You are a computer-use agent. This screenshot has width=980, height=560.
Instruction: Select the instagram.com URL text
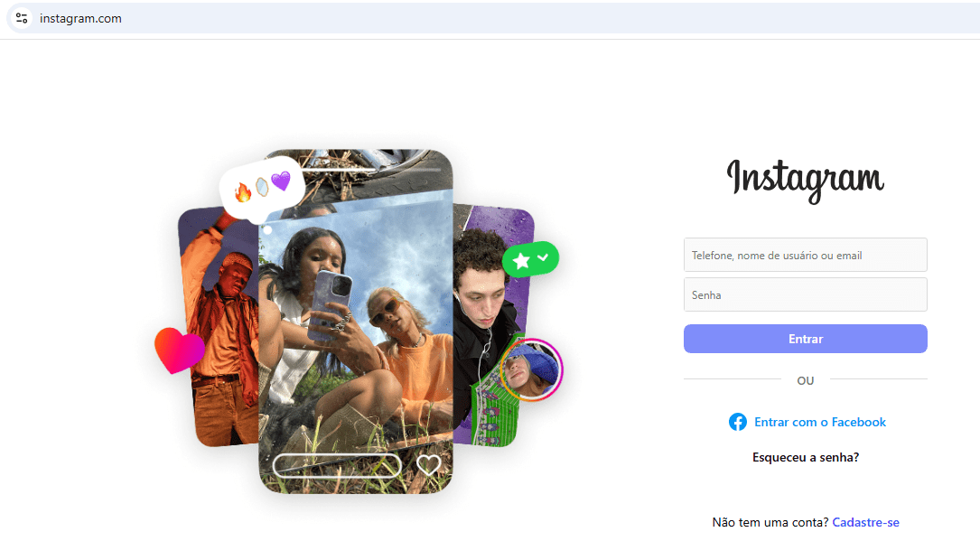80,19
